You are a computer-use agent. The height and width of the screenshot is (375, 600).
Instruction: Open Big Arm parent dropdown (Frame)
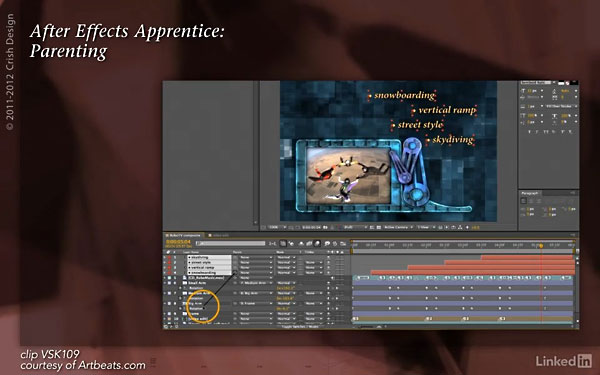click(x=256, y=303)
